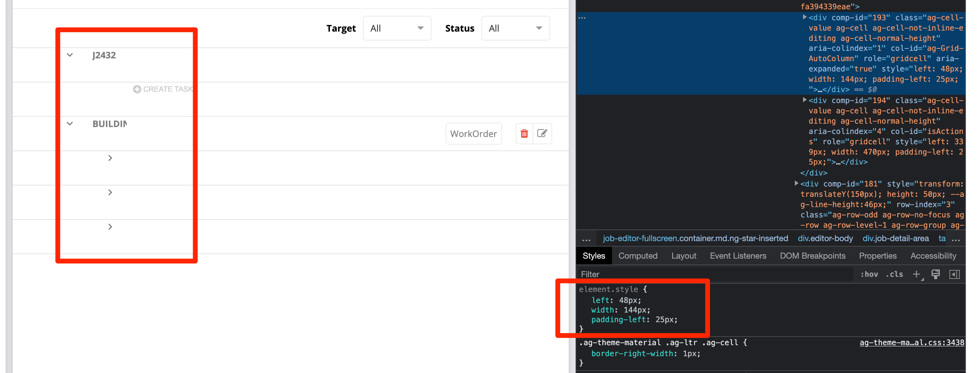Collapse the J2432 group row
This screenshot has height=373, width=980.
coord(70,55)
